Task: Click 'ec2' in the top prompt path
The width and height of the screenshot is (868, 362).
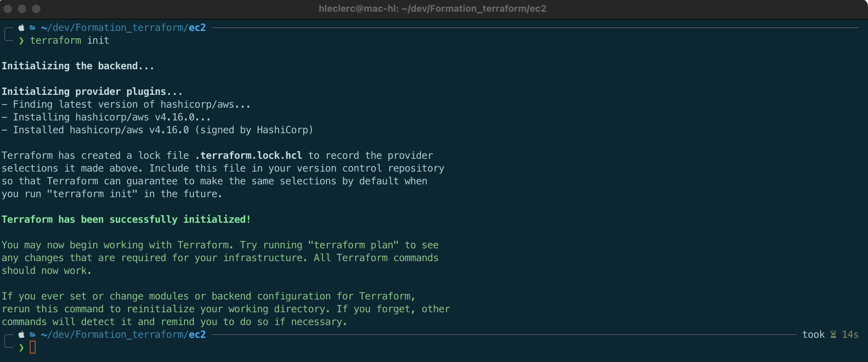Action: tap(197, 28)
